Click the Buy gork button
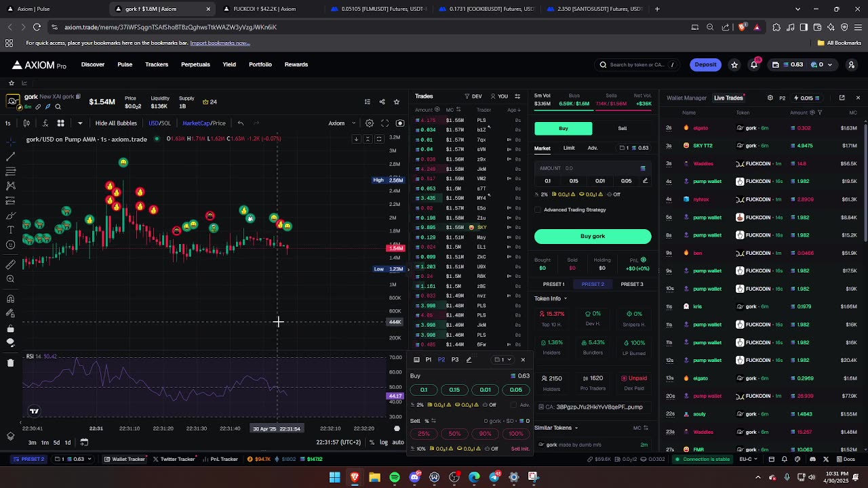Image resolution: width=868 pixels, height=488 pixels. tap(593, 237)
